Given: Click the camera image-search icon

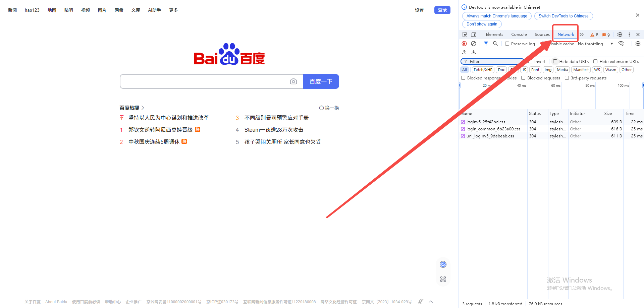Looking at the screenshot, I should pyautogui.click(x=293, y=81).
